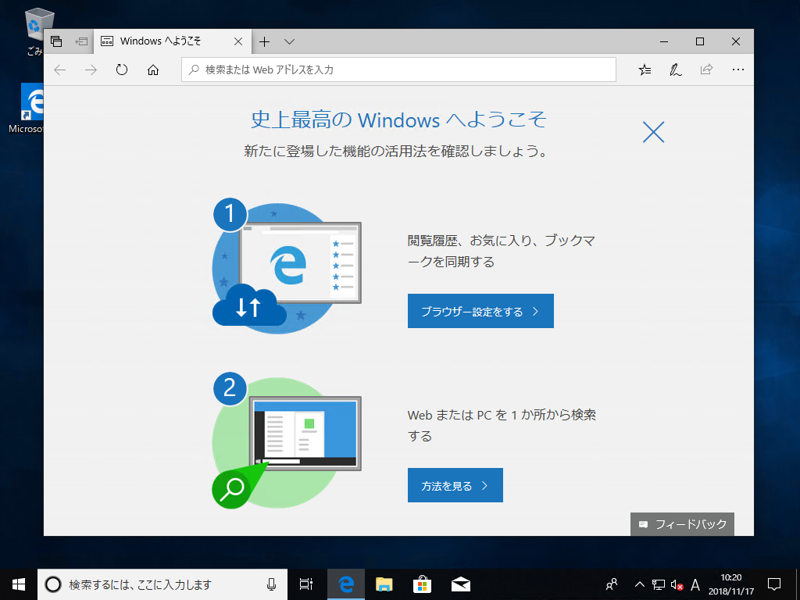Minimize the Edge window
This screenshot has width=800, height=600.
(x=664, y=42)
